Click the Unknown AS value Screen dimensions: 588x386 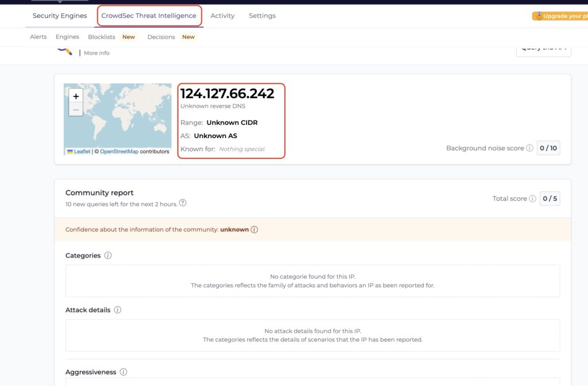coord(215,135)
